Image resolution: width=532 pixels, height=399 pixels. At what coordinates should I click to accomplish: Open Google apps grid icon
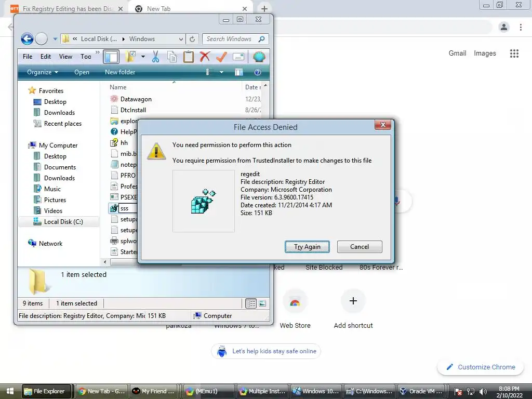(514, 54)
